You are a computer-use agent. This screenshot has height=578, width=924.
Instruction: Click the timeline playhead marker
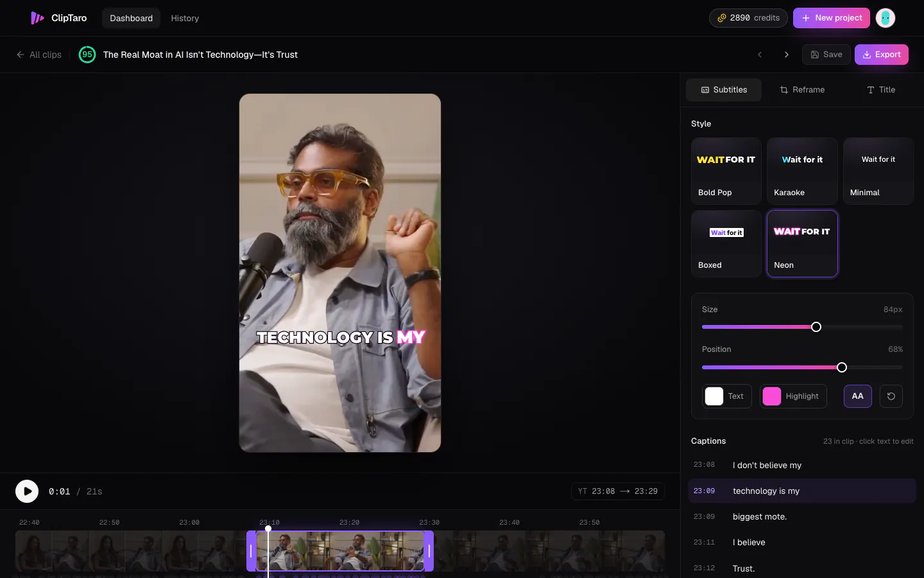tap(268, 529)
